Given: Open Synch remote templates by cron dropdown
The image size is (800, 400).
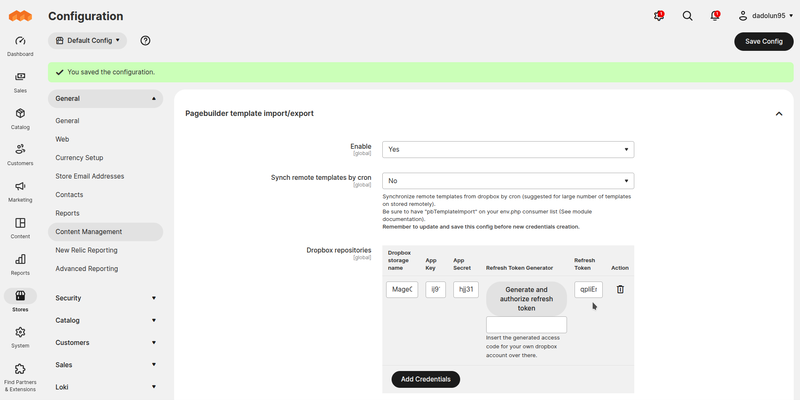Looking at the screenshot, I should 508,181.
